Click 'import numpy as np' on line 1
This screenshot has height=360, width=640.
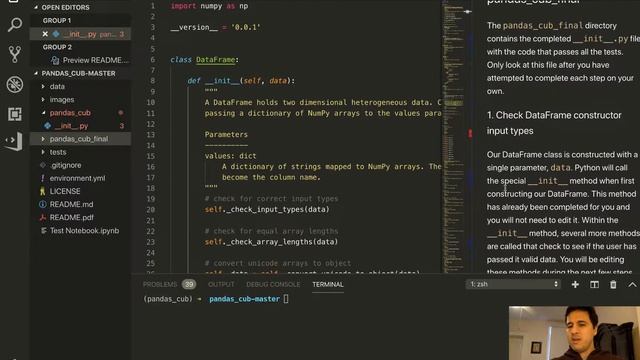pyautogui.click(x=209, y=6)
